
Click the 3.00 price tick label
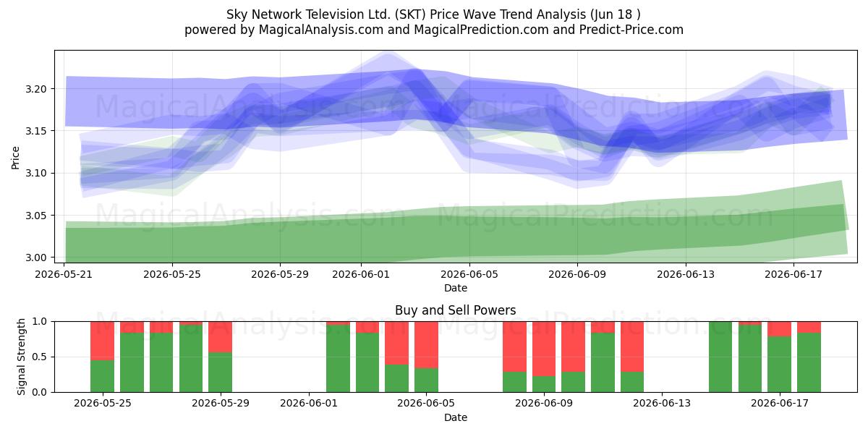[37, 258]
